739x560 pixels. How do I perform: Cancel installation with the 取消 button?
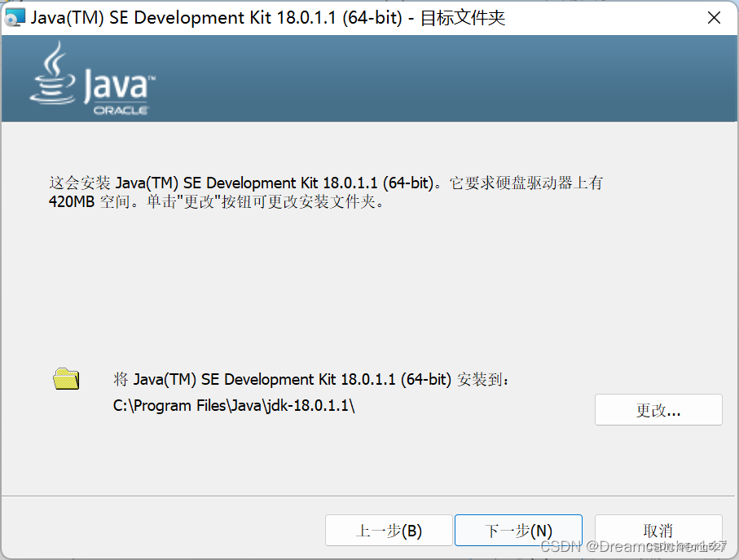tap(658, 530)
